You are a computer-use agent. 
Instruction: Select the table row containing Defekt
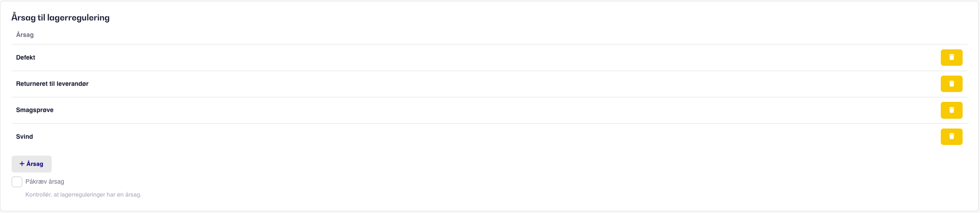pyautogui.click(x=489, y=57)
